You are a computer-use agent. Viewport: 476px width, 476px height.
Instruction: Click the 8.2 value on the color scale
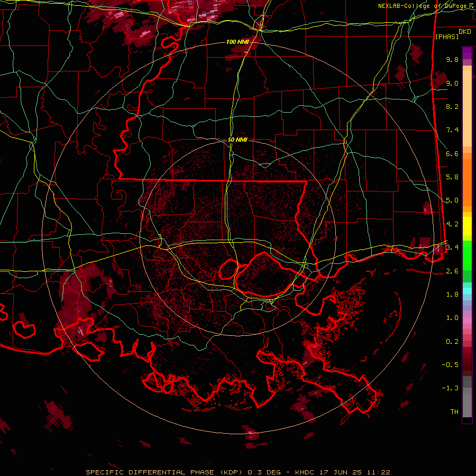tap(452, 106)
